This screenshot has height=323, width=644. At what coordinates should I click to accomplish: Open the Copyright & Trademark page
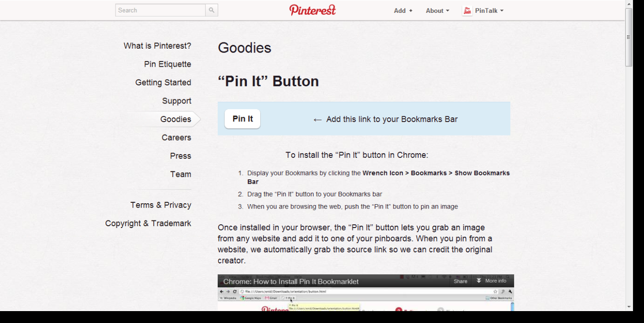point(148,223)
